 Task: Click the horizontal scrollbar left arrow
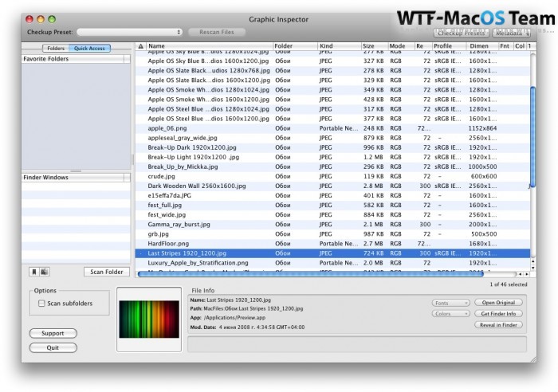tap(521, 274)
